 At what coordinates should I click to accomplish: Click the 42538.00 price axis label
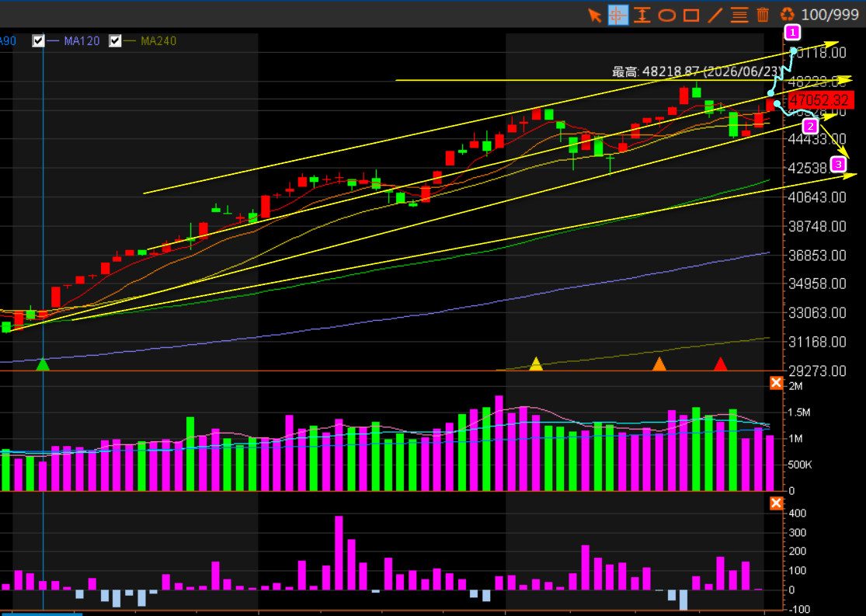pos(817,168)
